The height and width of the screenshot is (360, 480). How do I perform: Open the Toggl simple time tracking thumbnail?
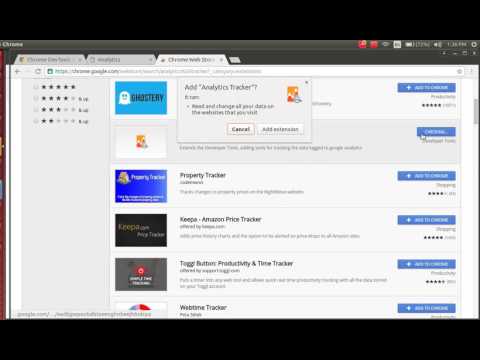tap(141, 274)
